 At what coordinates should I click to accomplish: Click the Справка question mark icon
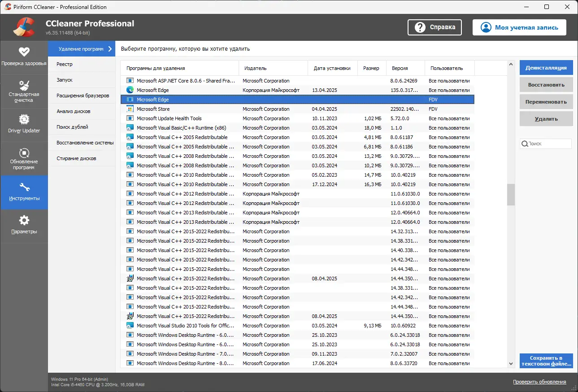420,27
